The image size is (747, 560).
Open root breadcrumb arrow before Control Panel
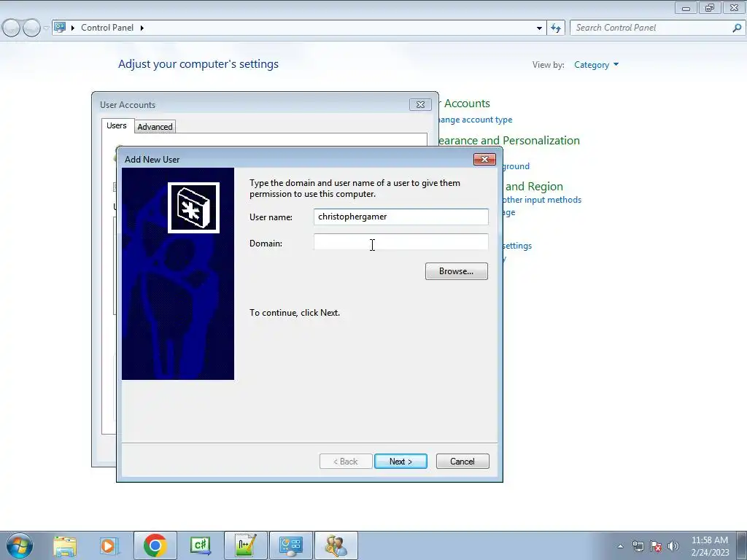coord(73,28)
